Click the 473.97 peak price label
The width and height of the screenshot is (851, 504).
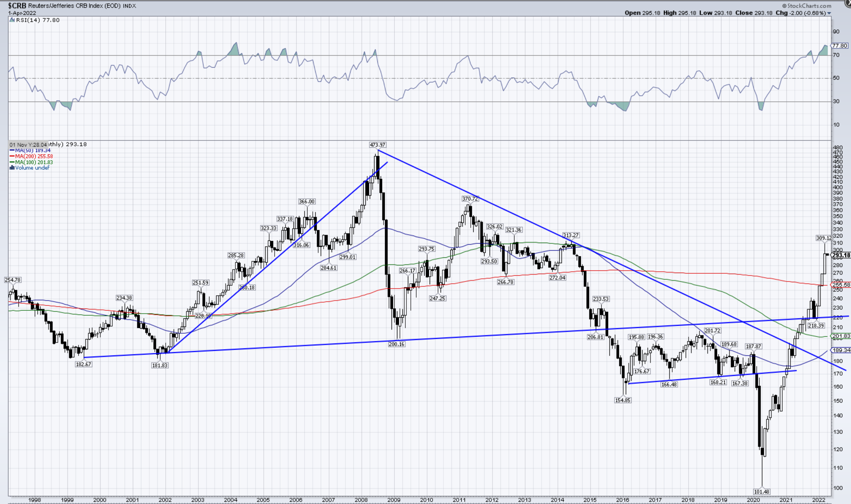point(377,145)
